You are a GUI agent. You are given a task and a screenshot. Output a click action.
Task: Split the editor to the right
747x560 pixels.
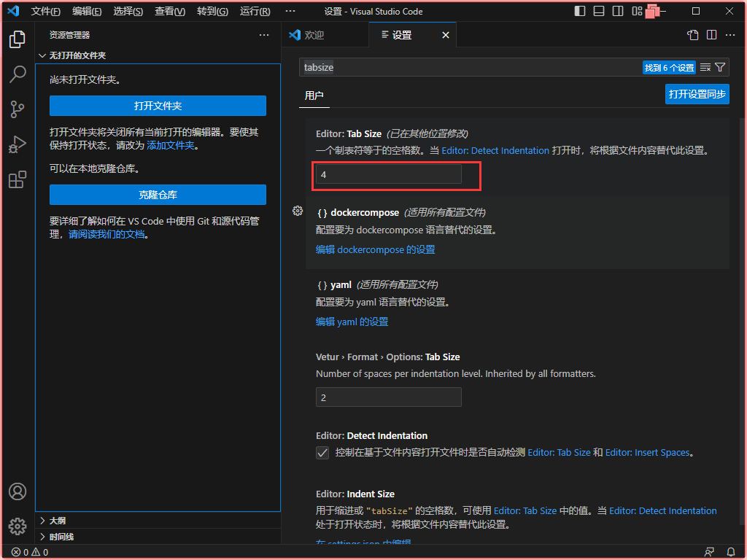tap(712, 35)
